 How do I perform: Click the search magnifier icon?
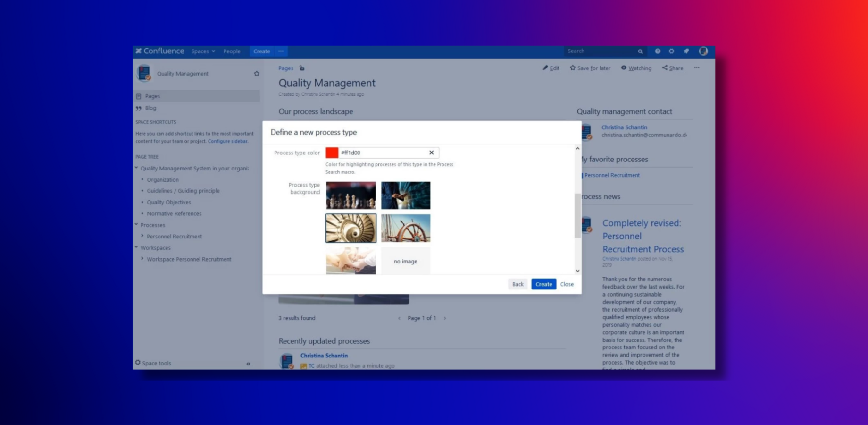(640, 51)
